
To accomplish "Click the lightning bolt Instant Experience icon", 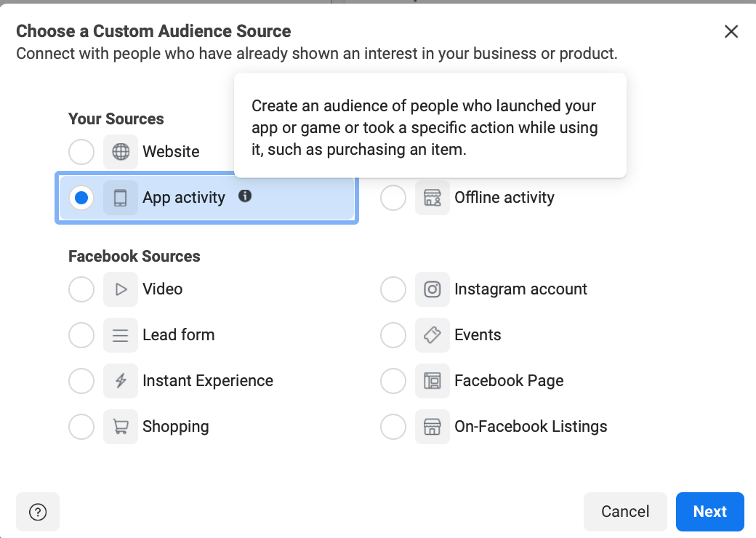I will [x=121, y=381].
